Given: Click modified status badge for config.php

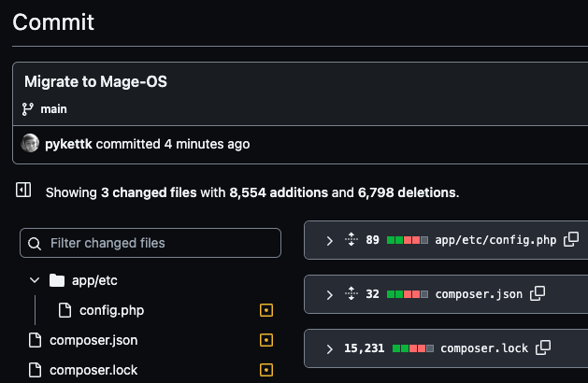Looking at the screenshot, I should 266,310.
